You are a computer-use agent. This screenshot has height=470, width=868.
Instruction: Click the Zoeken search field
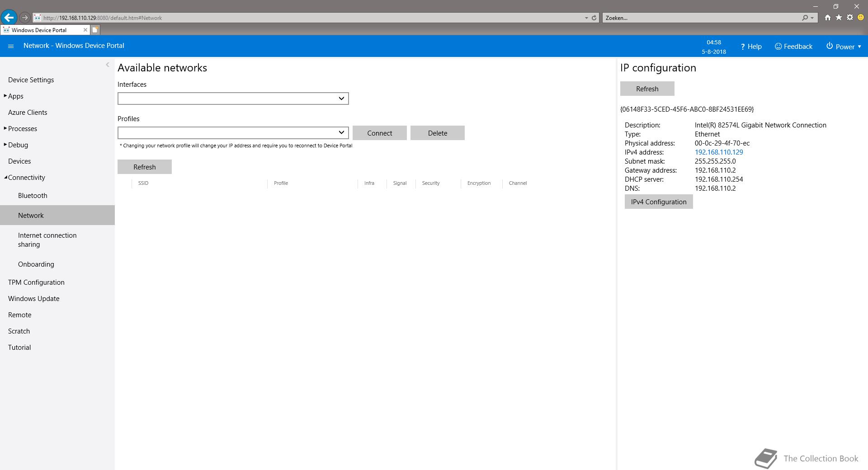pyautogui.click(x=701, y=18)
